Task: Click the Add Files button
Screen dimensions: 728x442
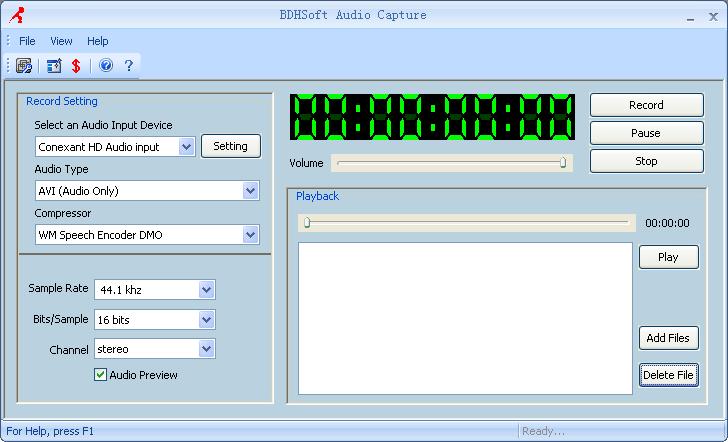Action: [668, 338]
